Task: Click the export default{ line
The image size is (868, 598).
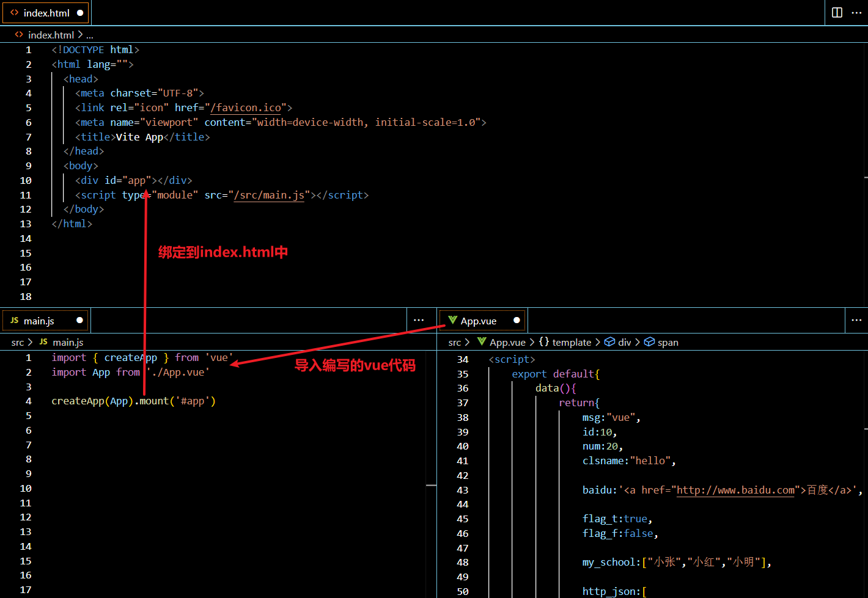Action: 556,374
